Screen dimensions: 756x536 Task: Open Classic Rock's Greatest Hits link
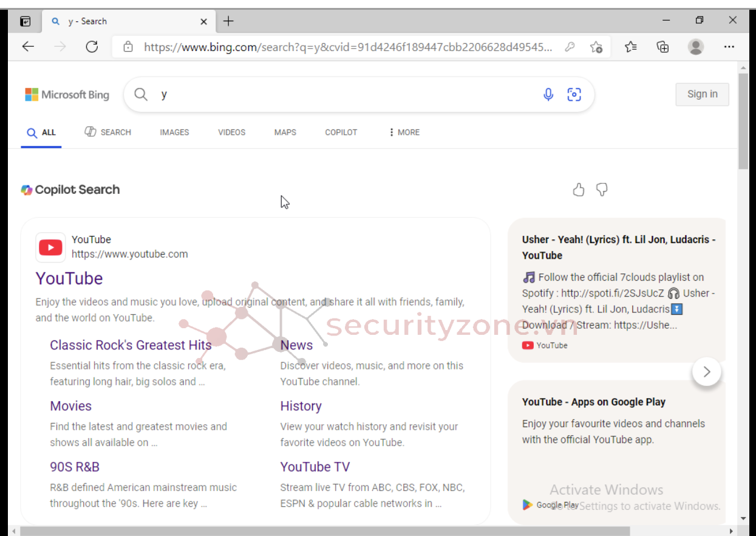131,345
